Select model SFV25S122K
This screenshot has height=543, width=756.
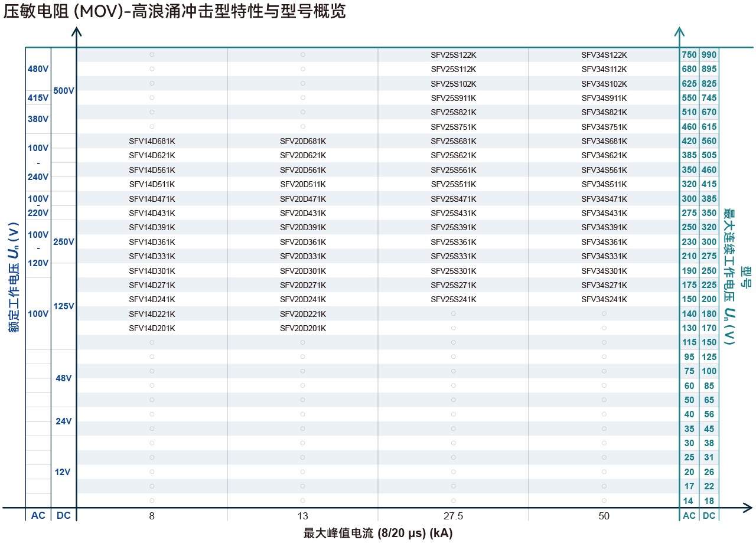[453, 55]
